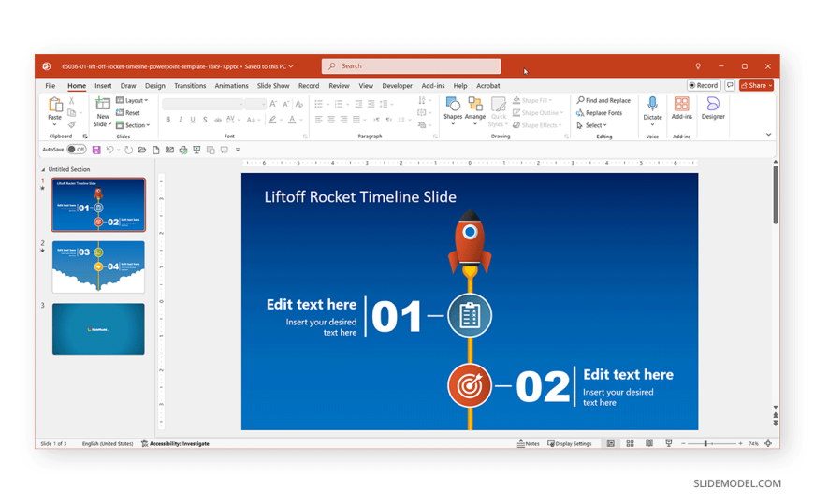
Task: Open the font name combo box
Action: pos(202,105)
